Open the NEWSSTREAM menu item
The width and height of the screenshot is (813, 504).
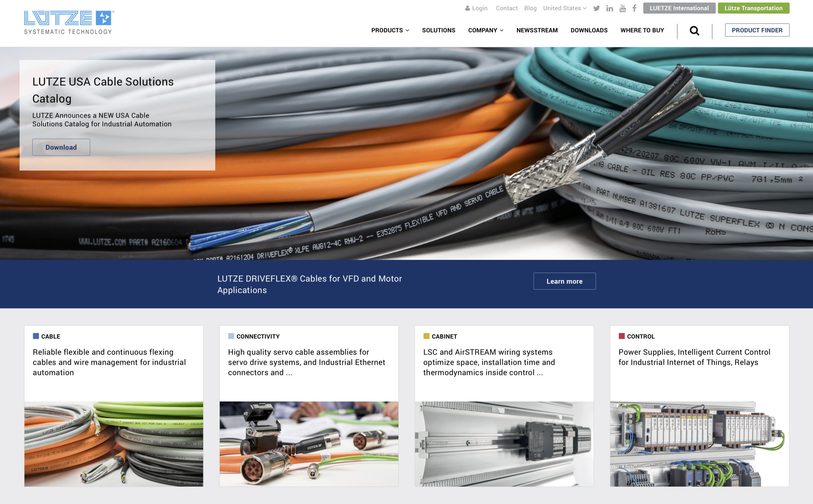[x=537, y=30]
